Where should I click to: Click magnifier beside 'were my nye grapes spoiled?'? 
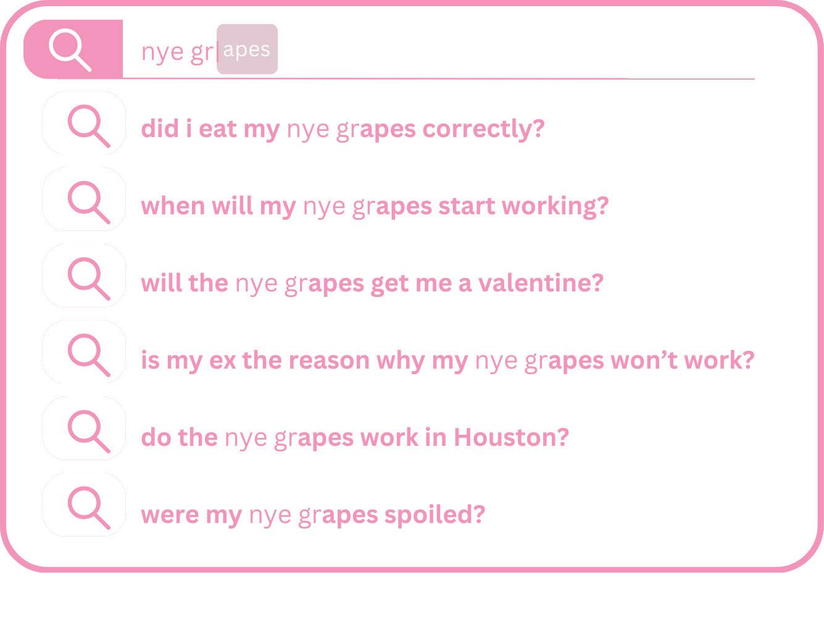tap(88, 508)
